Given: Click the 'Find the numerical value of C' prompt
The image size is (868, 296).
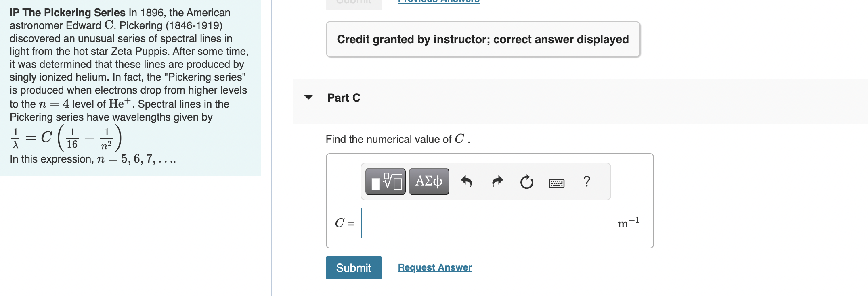Looking at the screenshot, I should 398,139.
